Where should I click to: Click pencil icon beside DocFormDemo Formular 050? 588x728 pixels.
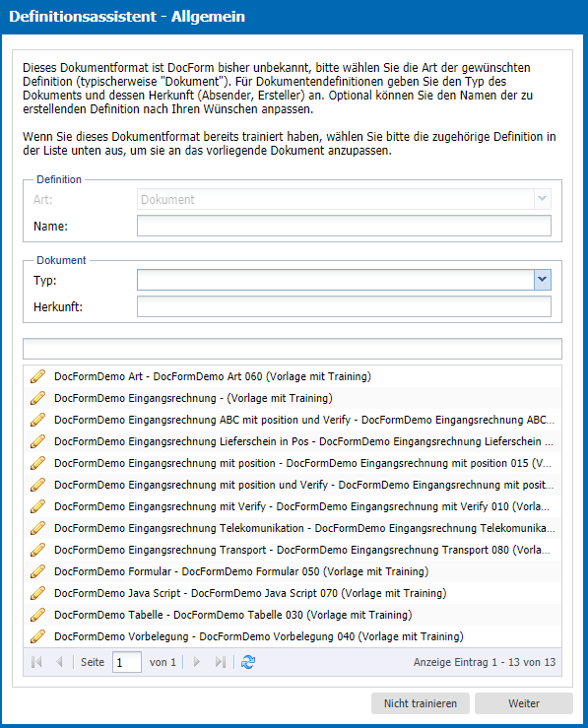pyautogui.click(x=37, y=571)
